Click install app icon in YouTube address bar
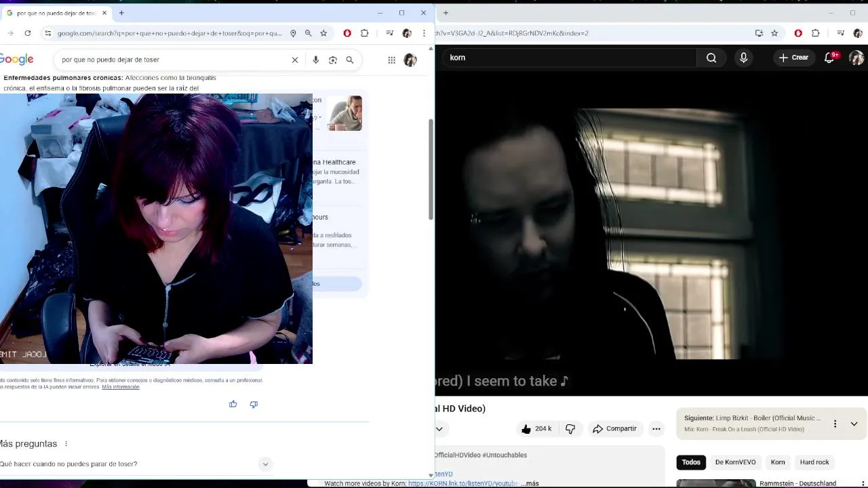This screenshot has height=488, width=868. click(x=759, y=33)
